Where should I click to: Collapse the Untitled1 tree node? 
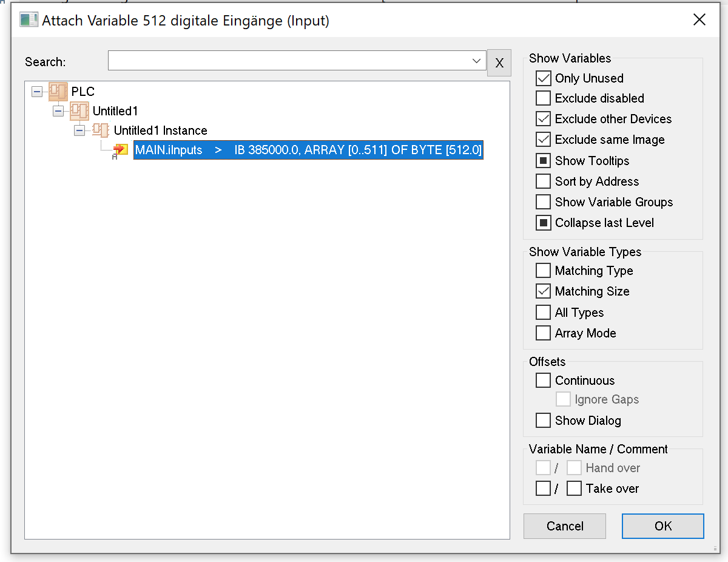(x=58, y=111)
